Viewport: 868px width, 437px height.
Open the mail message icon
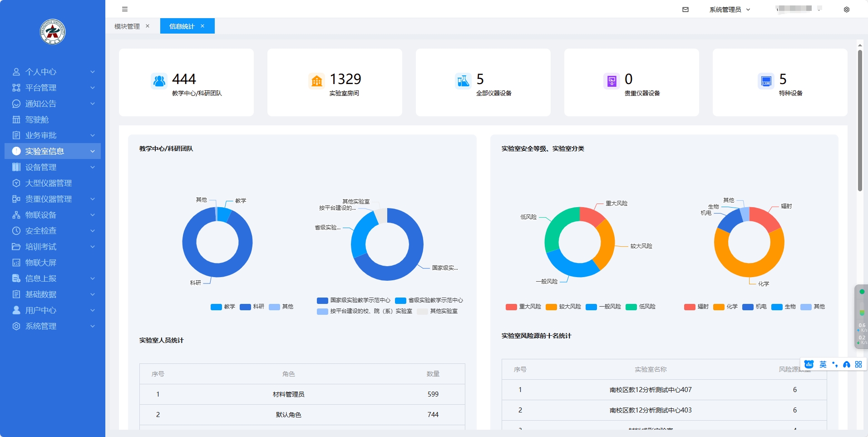click(686, 10)
